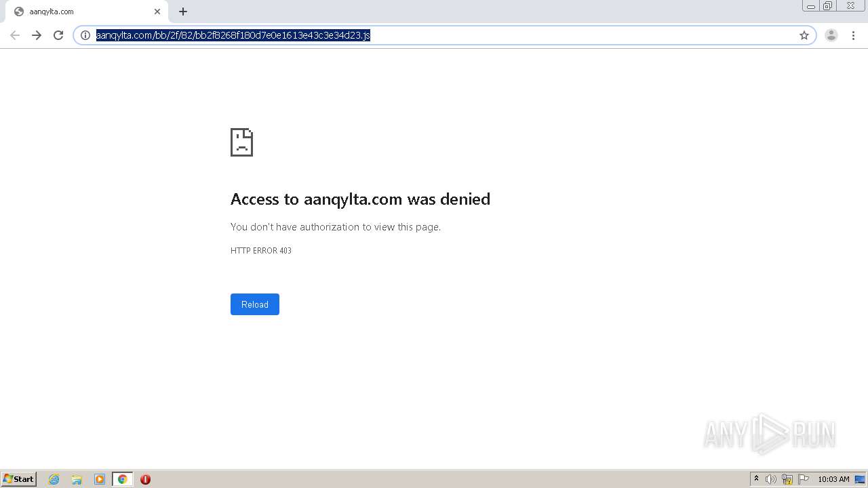Open red Opera icon in taskbar

[x=145, y=479]
